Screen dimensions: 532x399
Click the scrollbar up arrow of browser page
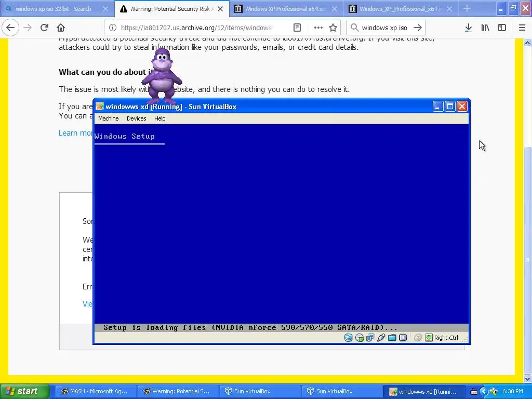pos(527,43)
